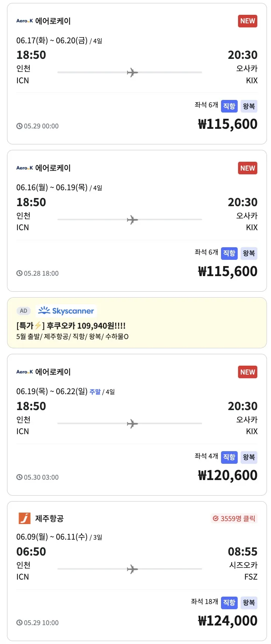Click the check icon by 3559명 클릭

tap(215, 519)
